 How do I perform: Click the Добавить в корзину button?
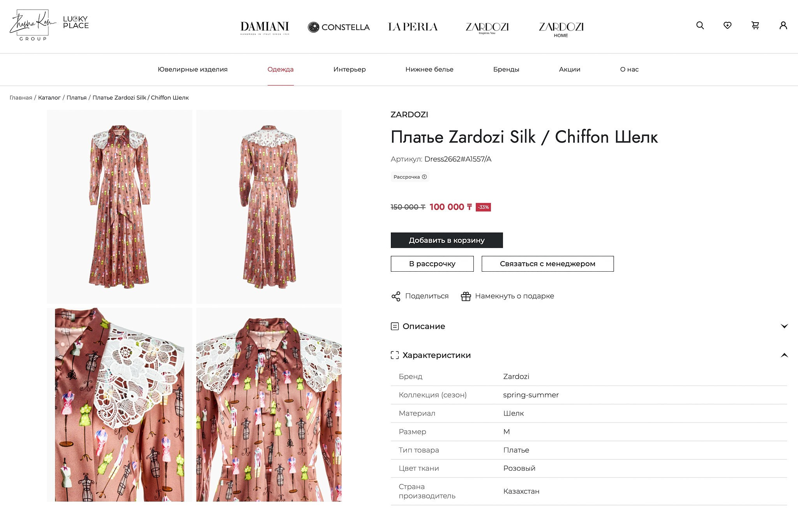click(446, 240)
